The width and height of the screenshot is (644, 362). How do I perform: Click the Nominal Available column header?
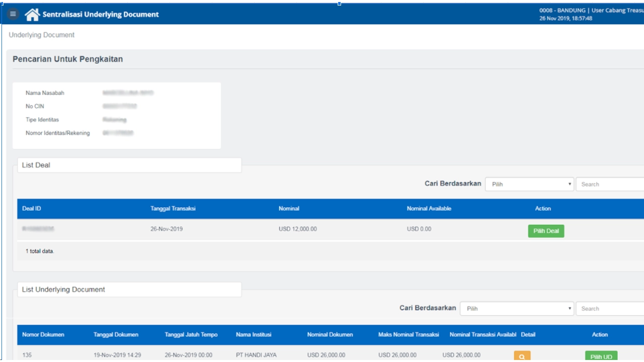[429, 209]
